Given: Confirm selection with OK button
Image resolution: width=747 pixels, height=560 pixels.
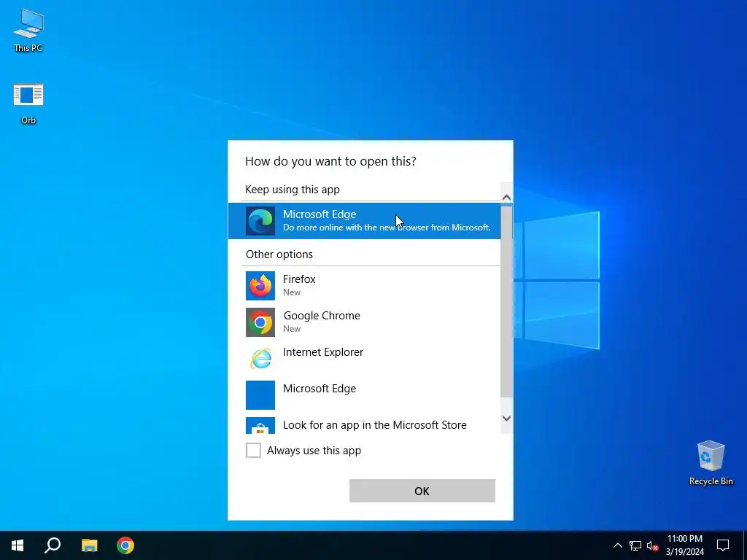Looking at the screenshot, I should (422, 491).
